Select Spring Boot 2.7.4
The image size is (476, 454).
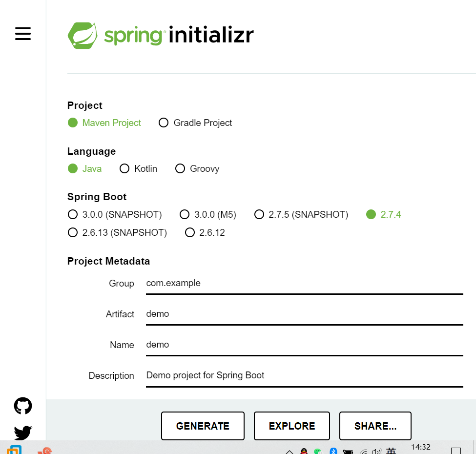383,214
